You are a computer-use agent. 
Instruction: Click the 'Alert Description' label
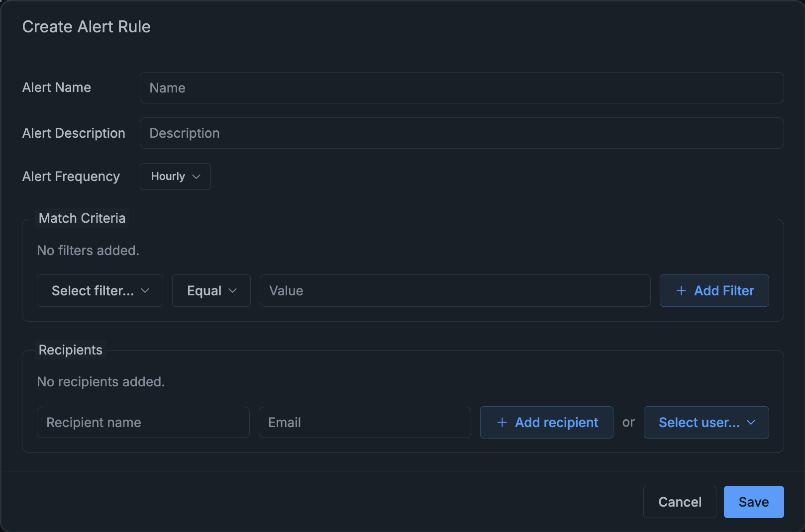point(74,133)
